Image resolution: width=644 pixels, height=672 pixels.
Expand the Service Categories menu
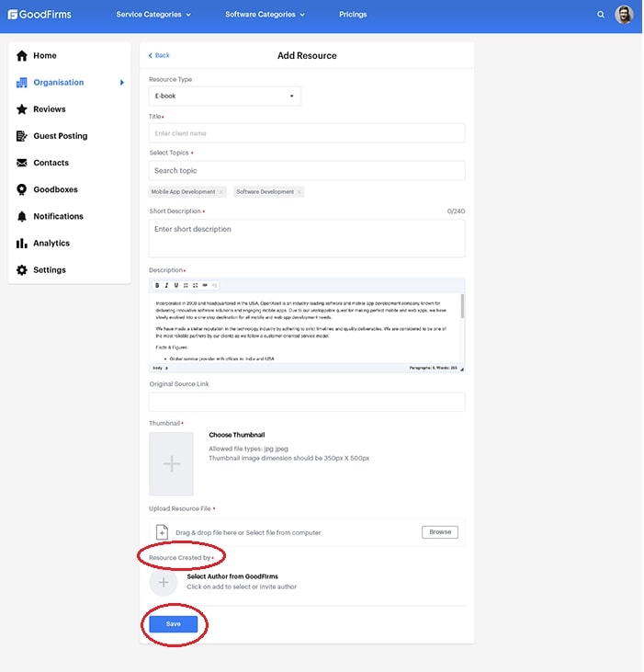tap(153, 15)
